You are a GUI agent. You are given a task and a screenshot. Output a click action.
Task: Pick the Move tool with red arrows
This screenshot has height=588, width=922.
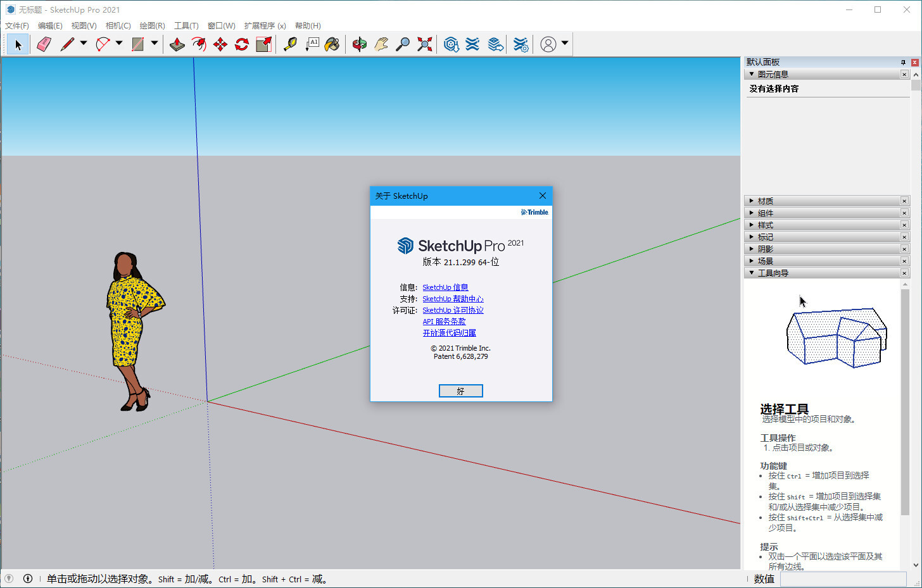click(220, 44)
